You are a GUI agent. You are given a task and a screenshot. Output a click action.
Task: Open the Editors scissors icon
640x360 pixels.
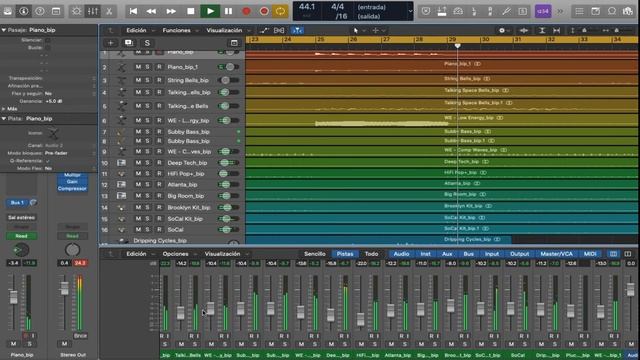109,11
